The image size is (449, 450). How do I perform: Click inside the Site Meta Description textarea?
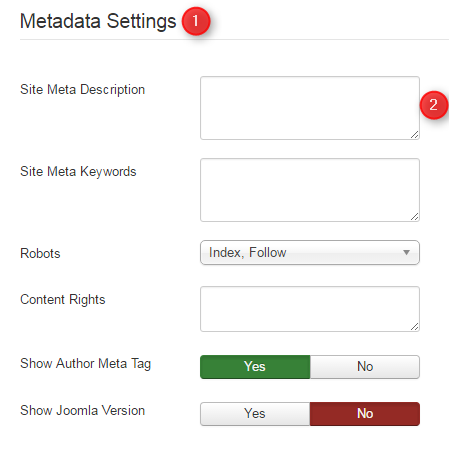pos(310,108)
